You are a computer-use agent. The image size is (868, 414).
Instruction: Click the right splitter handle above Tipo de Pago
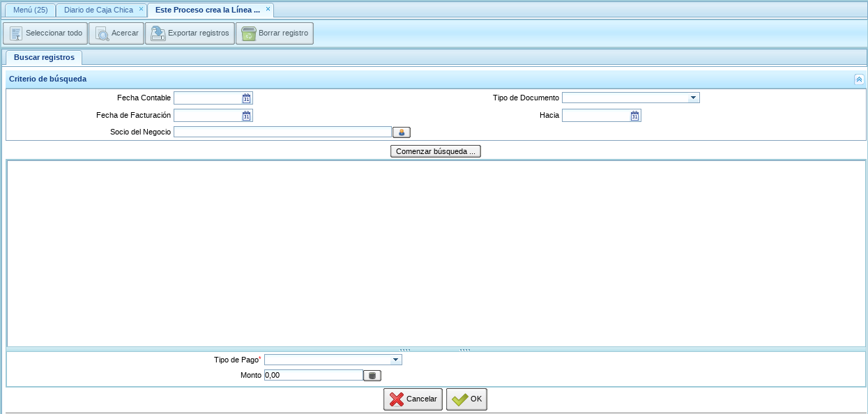pos(465,349)
